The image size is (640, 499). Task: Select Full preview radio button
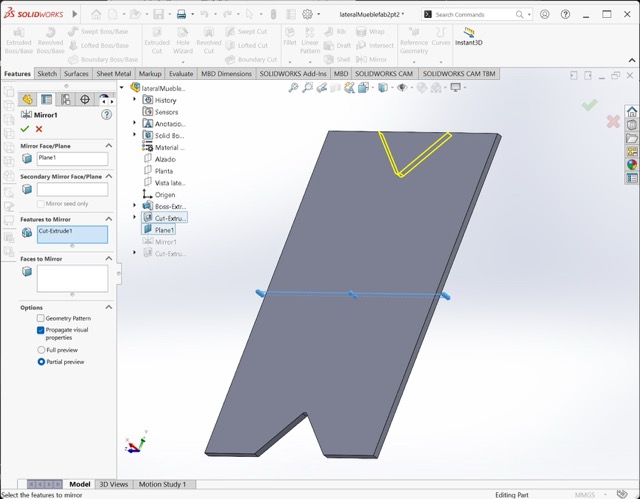[x=41, y=350]
